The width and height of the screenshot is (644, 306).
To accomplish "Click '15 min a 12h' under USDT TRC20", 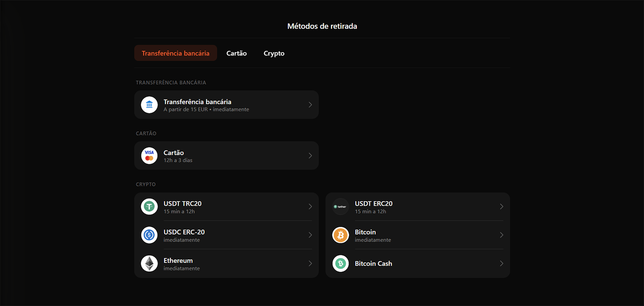I will click(x=179, y=211).
